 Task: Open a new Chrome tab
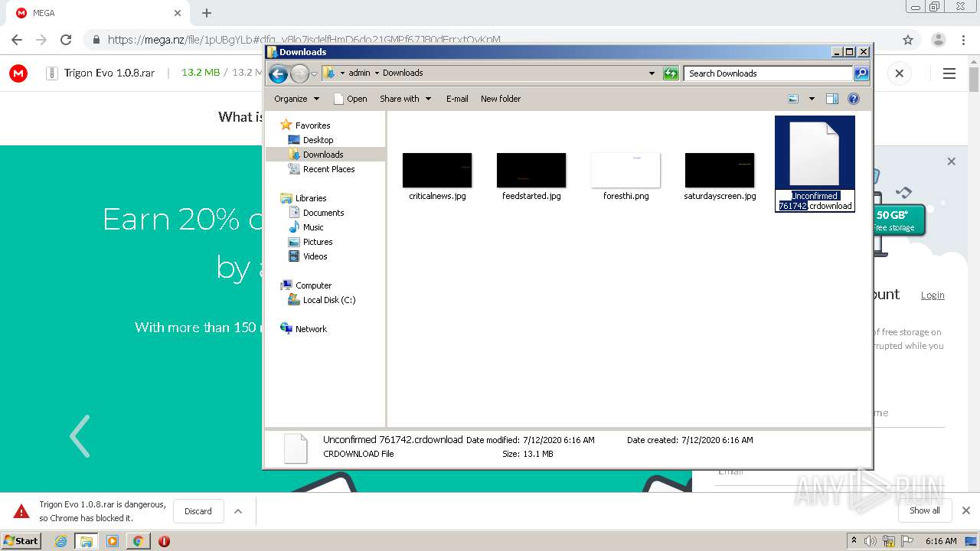[x=206, y=13]
